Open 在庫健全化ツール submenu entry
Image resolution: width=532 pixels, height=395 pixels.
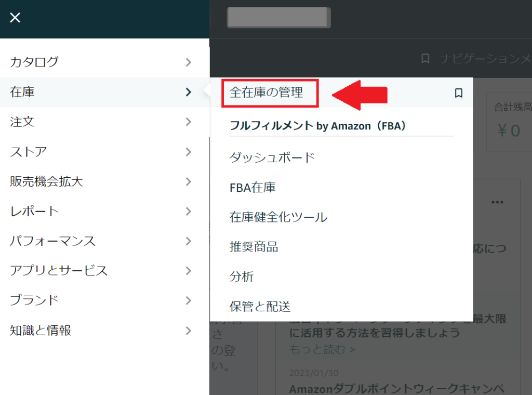[x=278, y=217]
